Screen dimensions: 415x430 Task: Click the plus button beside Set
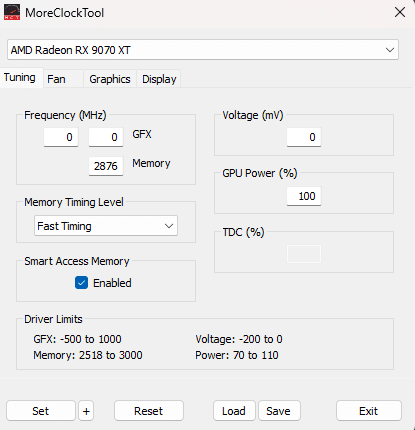coord(86,411)
